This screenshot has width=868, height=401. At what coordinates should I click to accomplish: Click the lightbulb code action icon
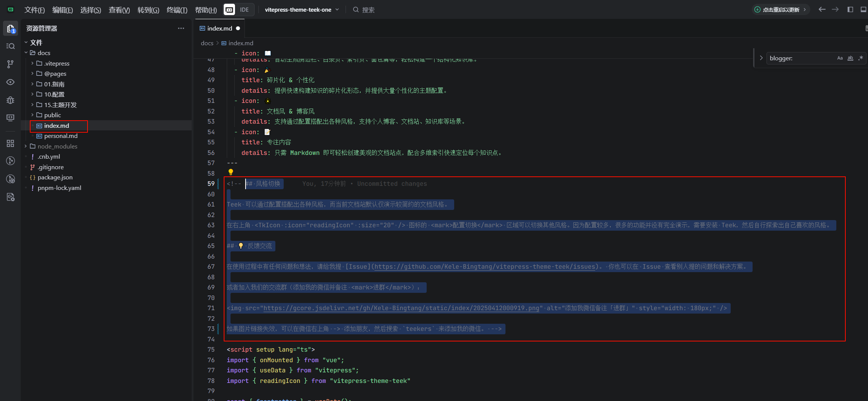point(230,172)
